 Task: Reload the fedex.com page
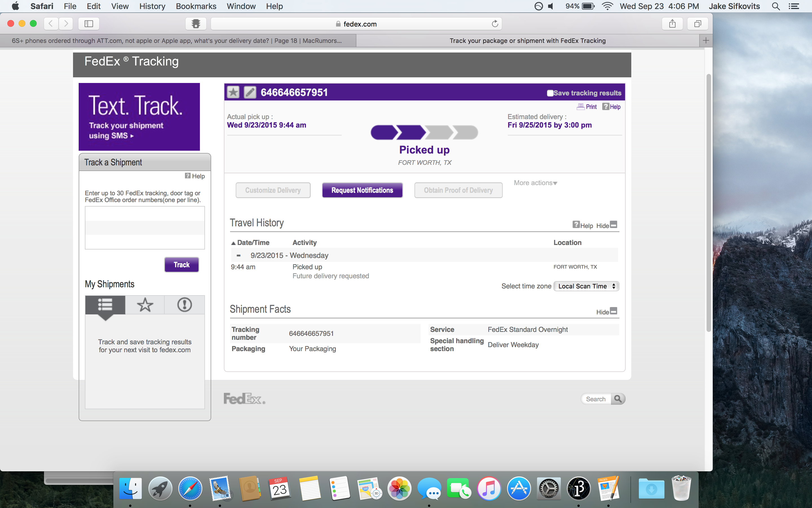click(495, 24)
